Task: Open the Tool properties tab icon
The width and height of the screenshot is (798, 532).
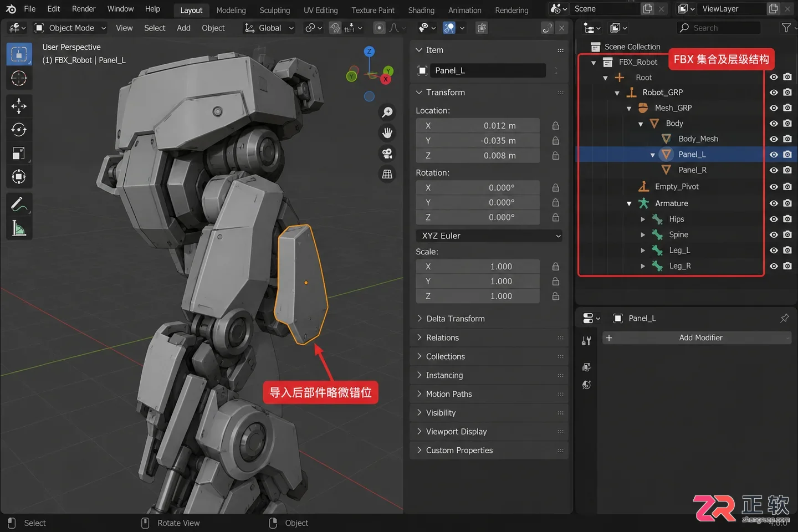Action: (x=586, y=341)
